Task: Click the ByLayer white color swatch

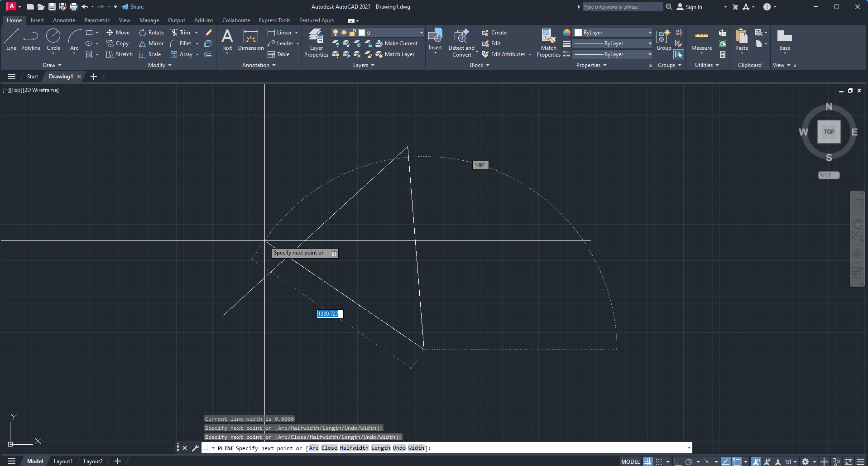Action: (x=578, y=33)
